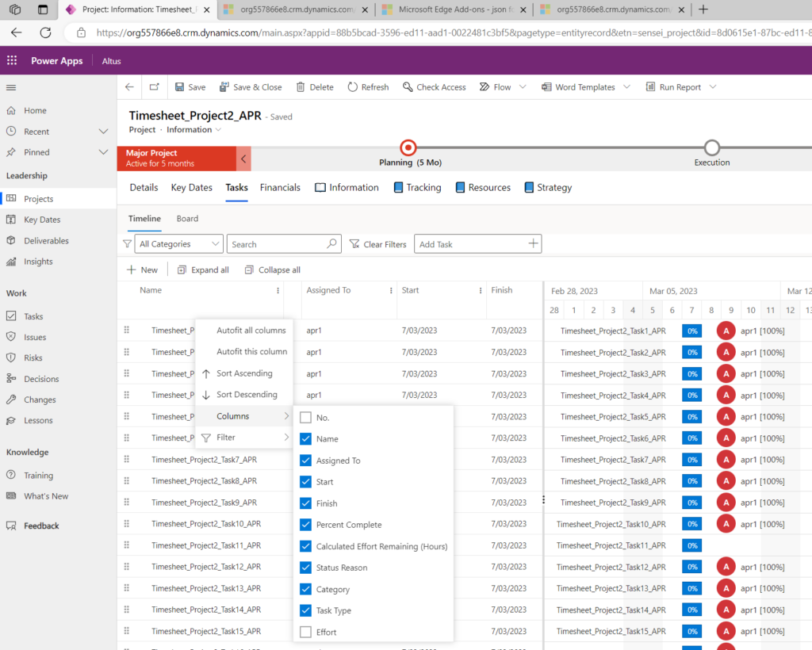The image size is (812, 650).
Task: Open Training help icon in sidebar
Action: [11, 475]
